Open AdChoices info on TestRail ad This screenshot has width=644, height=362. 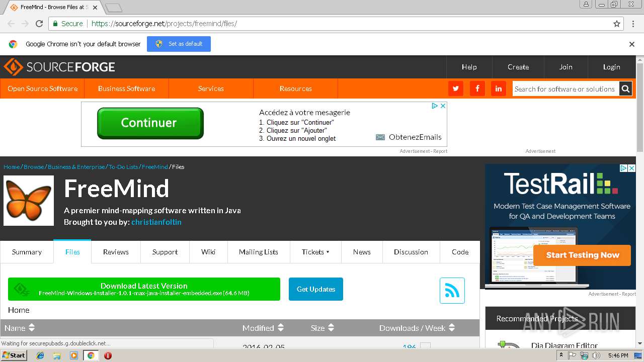[623, 168]
